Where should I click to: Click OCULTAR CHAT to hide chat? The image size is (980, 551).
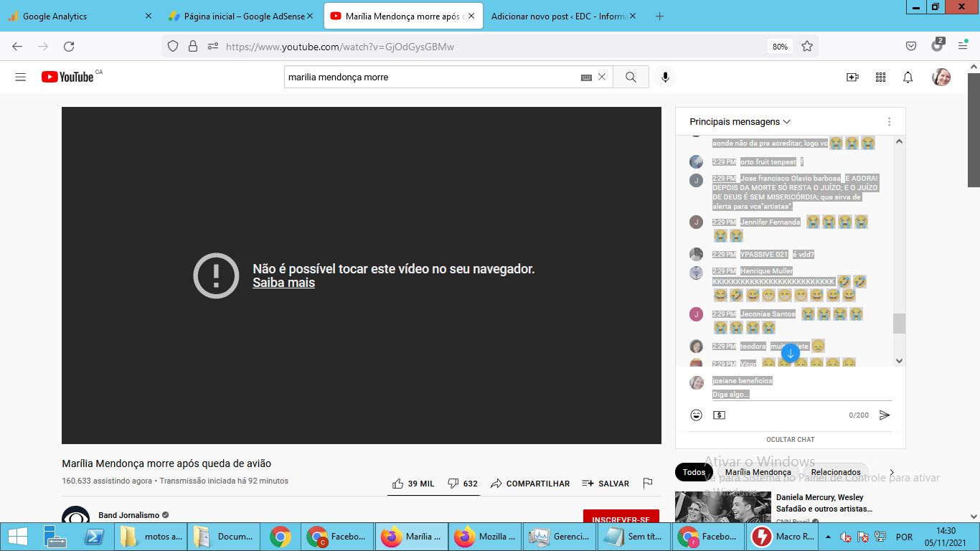[791, 439]
